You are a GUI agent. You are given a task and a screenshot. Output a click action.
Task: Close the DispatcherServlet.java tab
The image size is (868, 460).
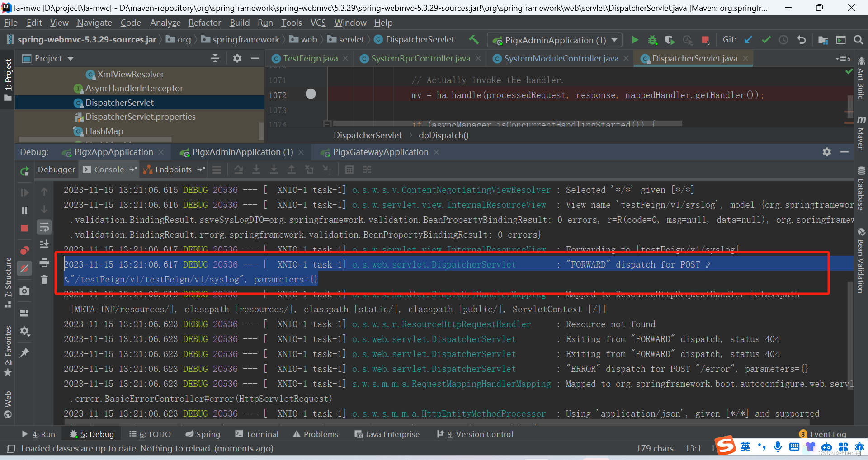click(745, 58)
